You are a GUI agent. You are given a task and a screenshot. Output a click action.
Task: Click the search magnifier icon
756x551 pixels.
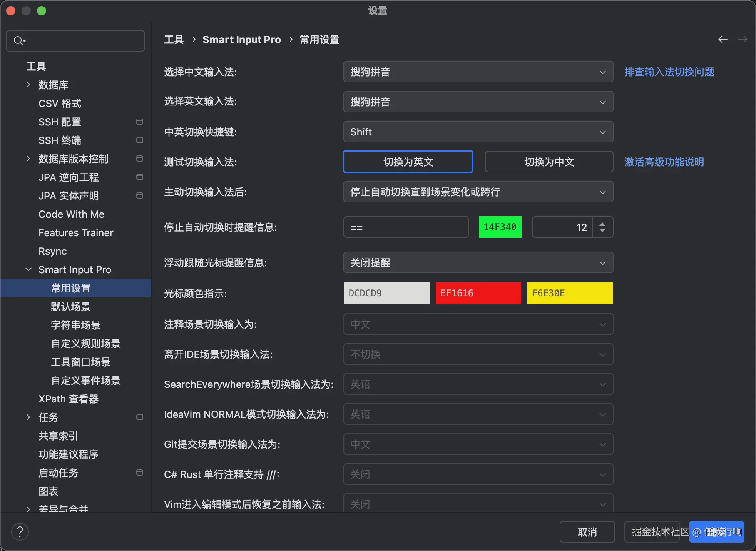click(x=18, y=40)
